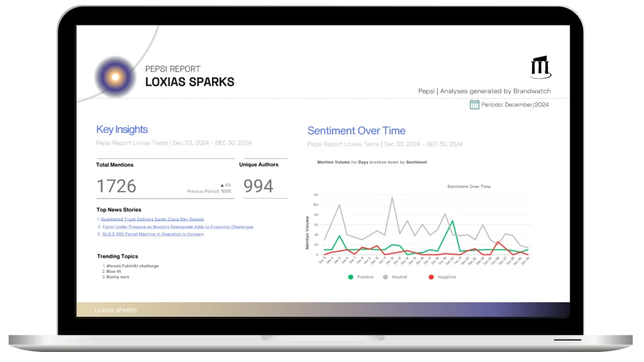Click the 994 Unique Authors number
This screenshot has width=644, height=362.
(x=258, y=186)
